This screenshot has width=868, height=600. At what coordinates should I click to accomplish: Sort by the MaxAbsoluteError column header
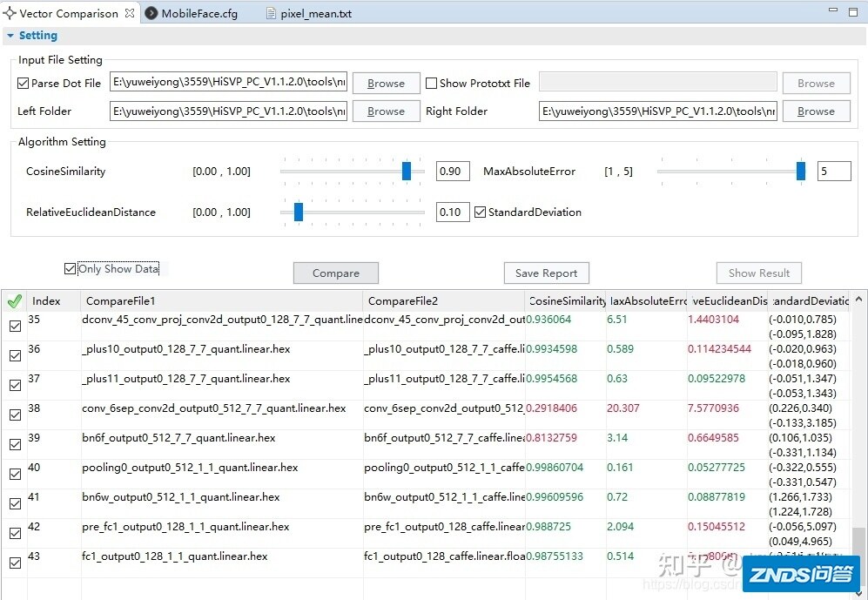pyautogui.click(x=647, y=301)
